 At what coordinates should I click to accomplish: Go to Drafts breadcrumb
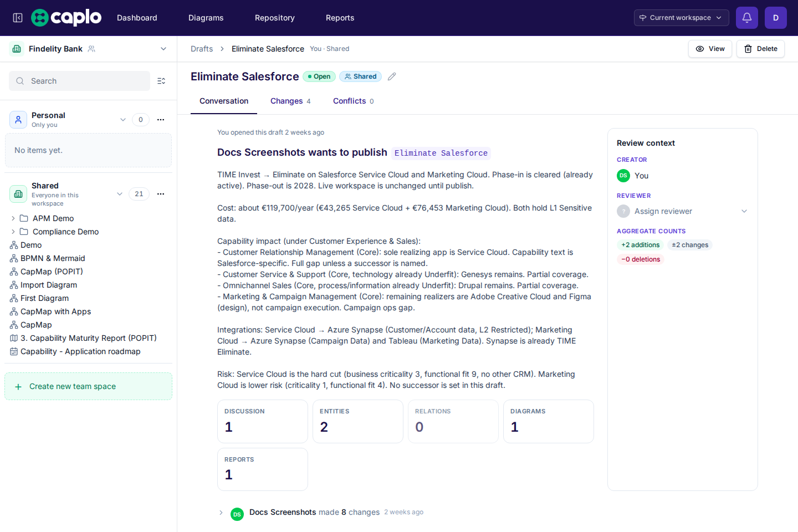pyautogui.click(x=202, y=49)
